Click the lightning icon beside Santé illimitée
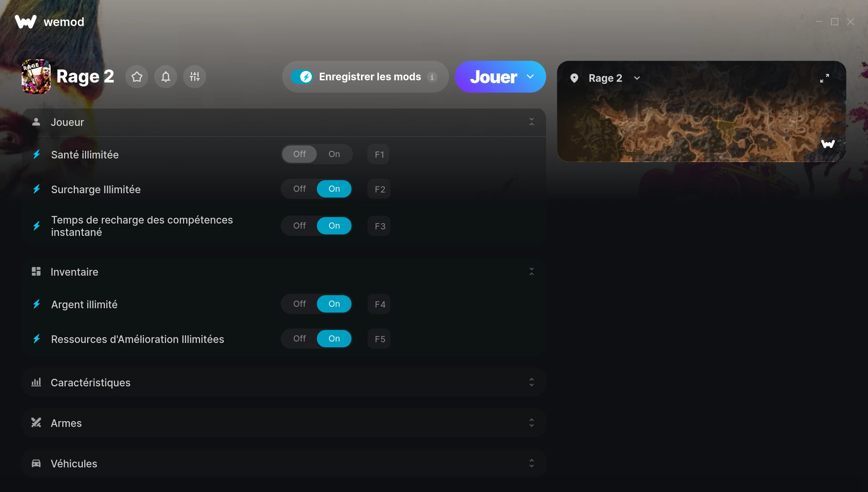The width and height of the screenshot is (868, 492). coord(37,154)
